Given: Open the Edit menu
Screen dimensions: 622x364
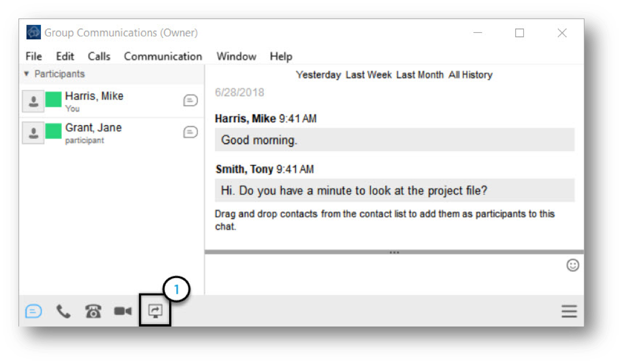Looking at the screenshot, I should tap(65, 57).
